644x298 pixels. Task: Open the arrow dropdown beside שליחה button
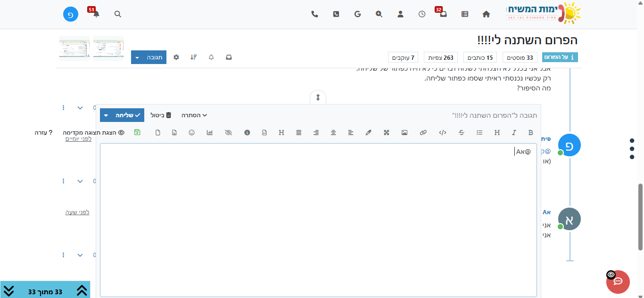106,115
